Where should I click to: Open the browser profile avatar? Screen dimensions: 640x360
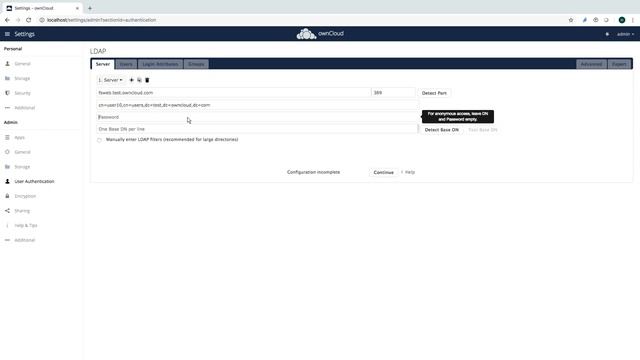pos(622,20)
